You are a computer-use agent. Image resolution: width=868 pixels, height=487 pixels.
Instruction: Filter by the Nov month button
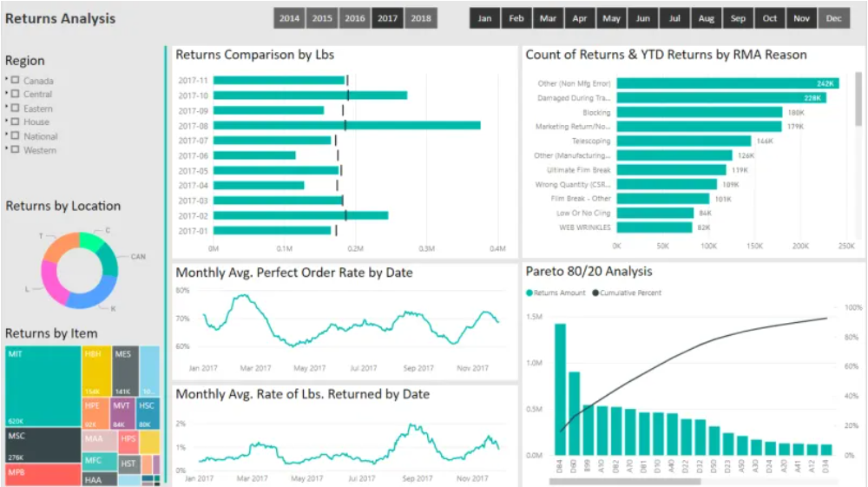(x=801, y=18)
